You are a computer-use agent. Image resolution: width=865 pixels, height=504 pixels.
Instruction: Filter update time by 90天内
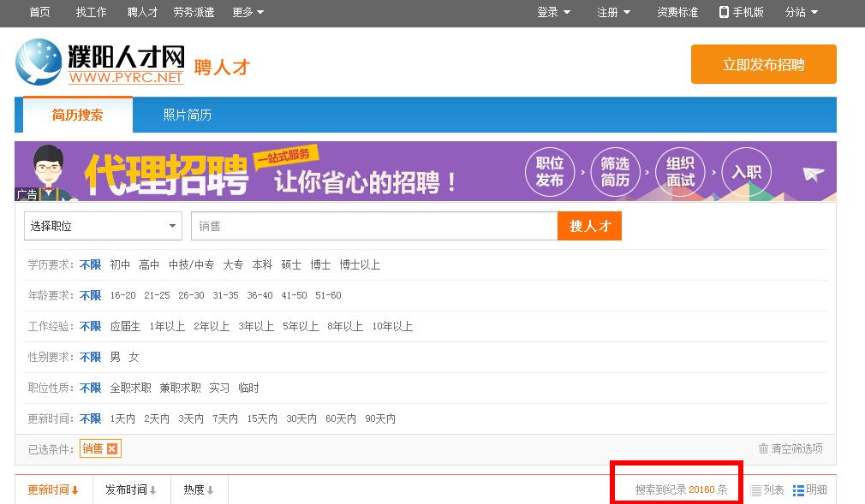pos(380,419)
